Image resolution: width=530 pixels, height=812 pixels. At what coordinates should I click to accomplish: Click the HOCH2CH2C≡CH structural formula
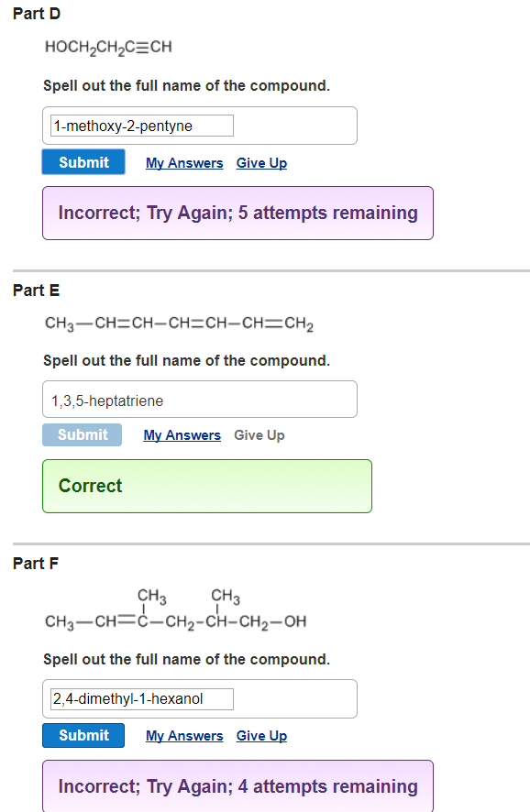tap(108, 46)
